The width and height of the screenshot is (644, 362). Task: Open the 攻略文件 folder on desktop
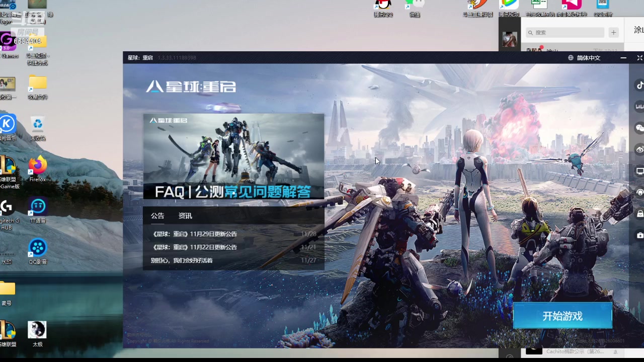[38, 87]
